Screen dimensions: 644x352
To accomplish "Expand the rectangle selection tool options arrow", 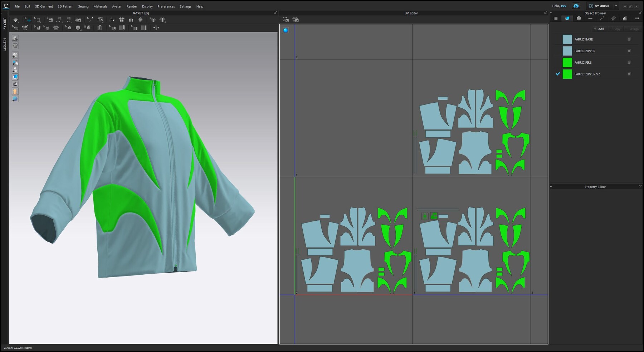I will [41, 23].
